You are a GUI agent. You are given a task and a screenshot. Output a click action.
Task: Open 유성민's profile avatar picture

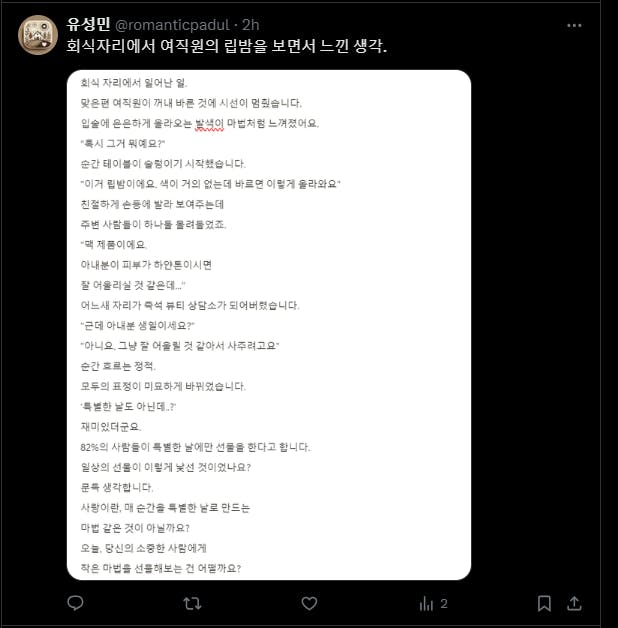tap(38, 35)
